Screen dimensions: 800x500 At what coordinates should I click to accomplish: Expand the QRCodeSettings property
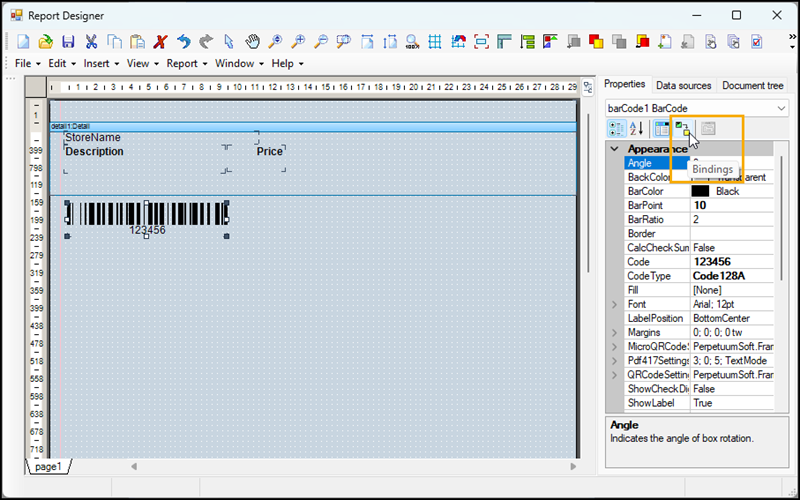[x=614, y=375]
